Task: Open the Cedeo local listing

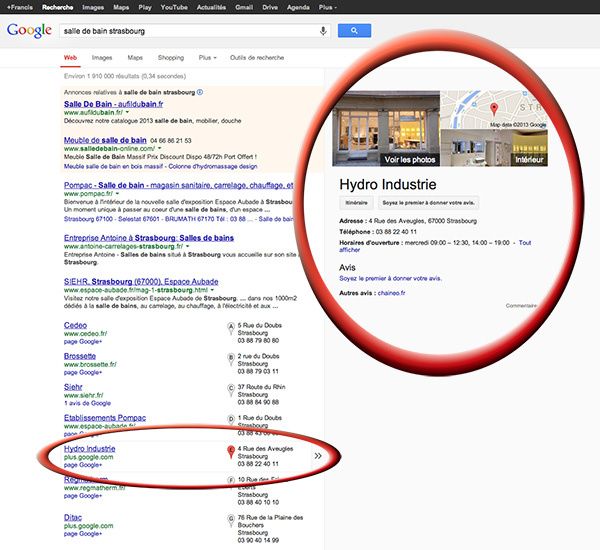Action: coord(75,325)
